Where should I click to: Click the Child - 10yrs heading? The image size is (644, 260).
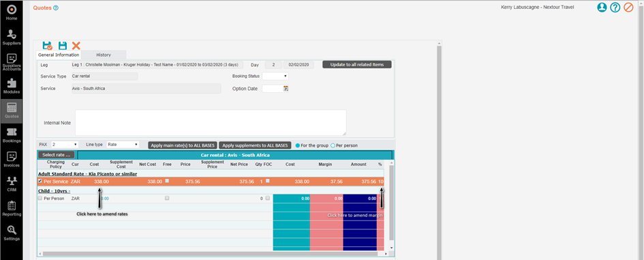click(x=55, y=191)
